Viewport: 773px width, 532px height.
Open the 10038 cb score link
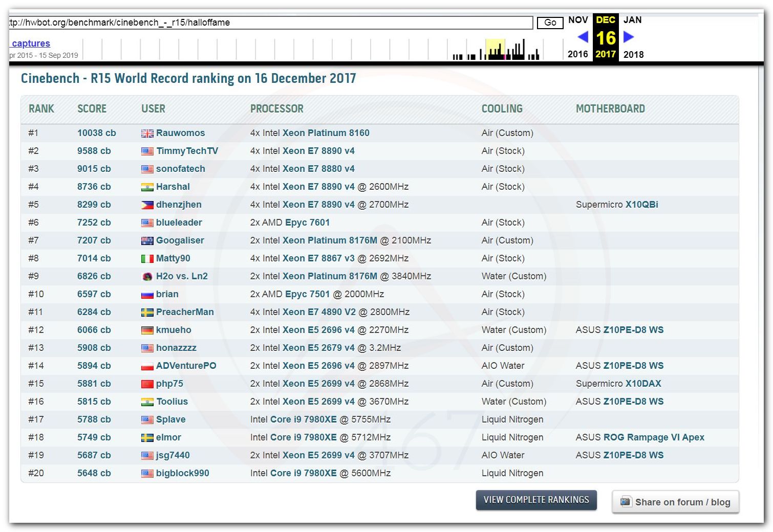click(x=96, y=133)
